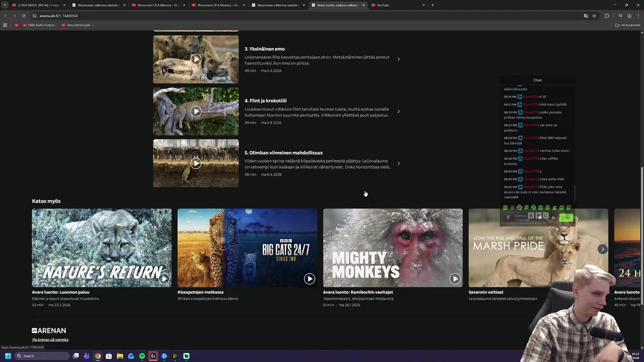Play button on Nature's Return card

pos(164,279)
